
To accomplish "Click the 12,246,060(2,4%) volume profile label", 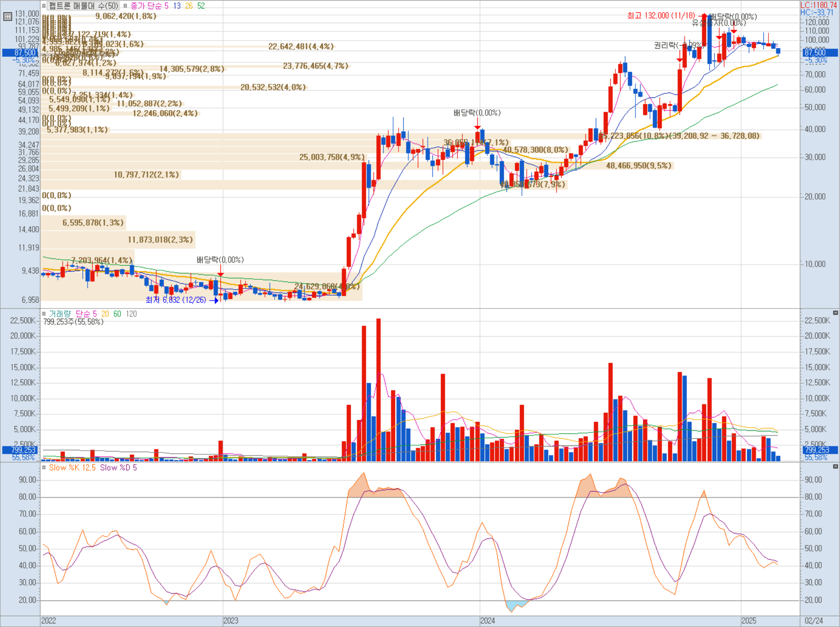I will [165, 113].
